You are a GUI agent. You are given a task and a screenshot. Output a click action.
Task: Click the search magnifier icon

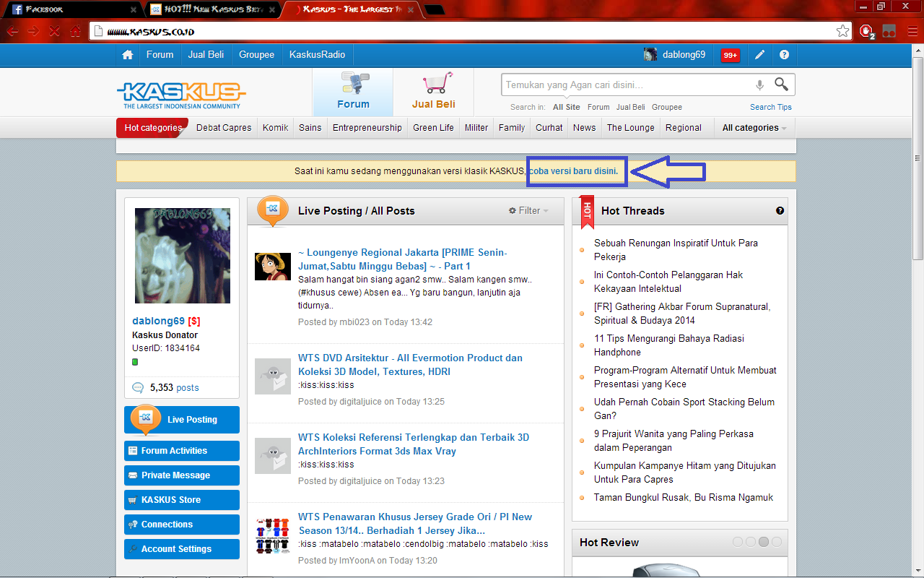781,85
